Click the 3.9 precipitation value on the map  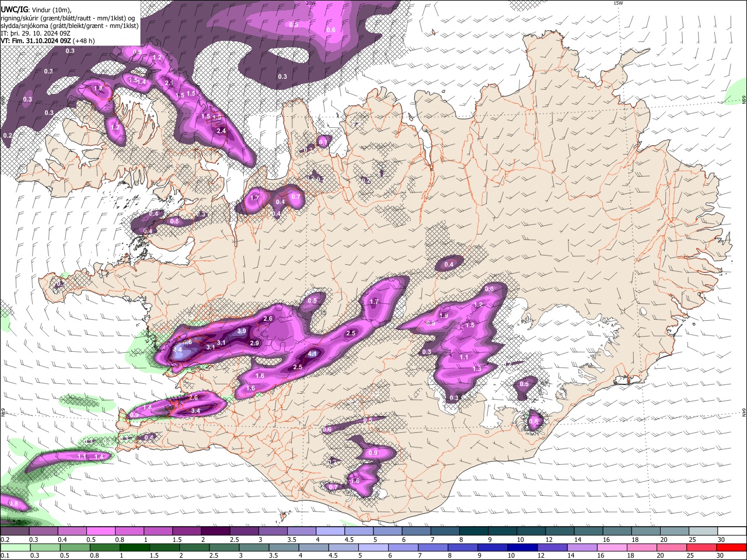click(242, 331)
